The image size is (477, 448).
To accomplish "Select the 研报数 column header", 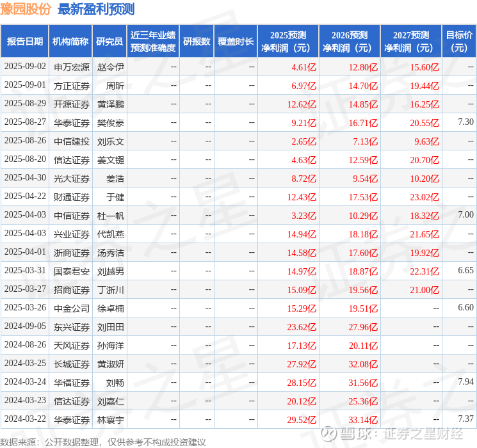I will 197,42.
